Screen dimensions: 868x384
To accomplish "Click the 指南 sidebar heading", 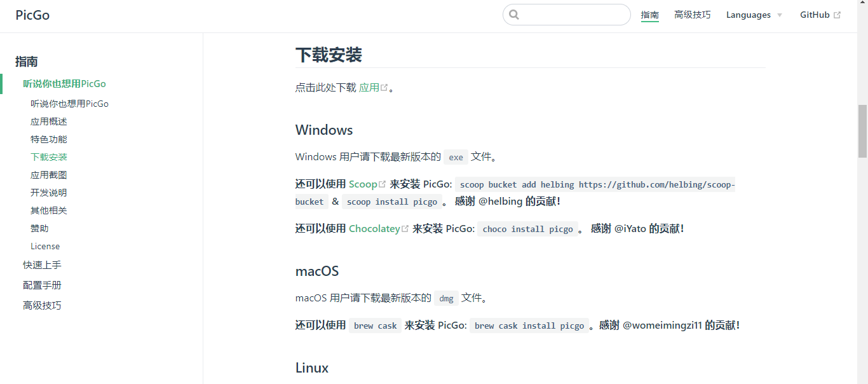I will point(27,62).
